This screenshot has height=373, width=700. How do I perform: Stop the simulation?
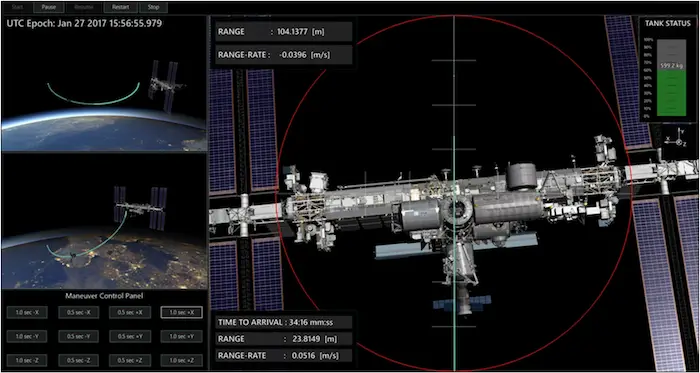pyautogui.click(x=153, y=8)
